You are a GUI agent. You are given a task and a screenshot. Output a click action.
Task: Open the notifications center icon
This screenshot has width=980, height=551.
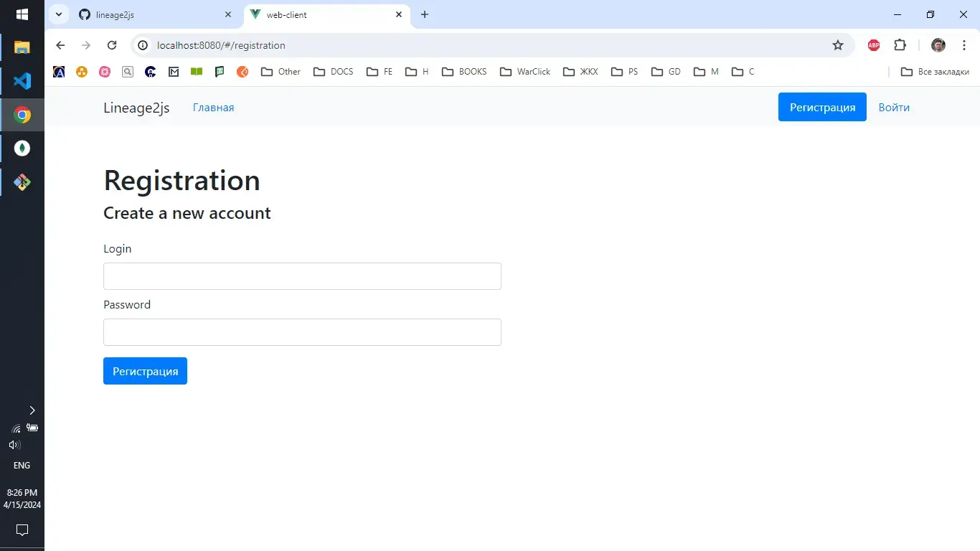(x=22, y=530)
